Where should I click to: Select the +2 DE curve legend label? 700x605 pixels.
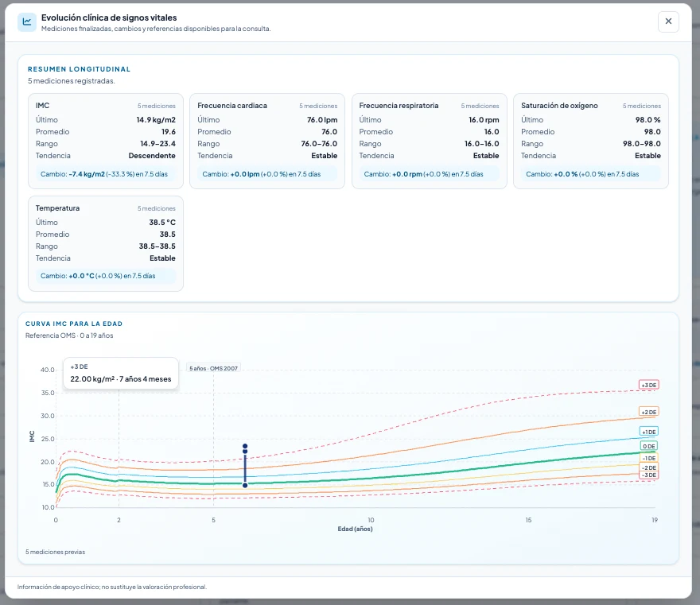(x=648, y=412)
